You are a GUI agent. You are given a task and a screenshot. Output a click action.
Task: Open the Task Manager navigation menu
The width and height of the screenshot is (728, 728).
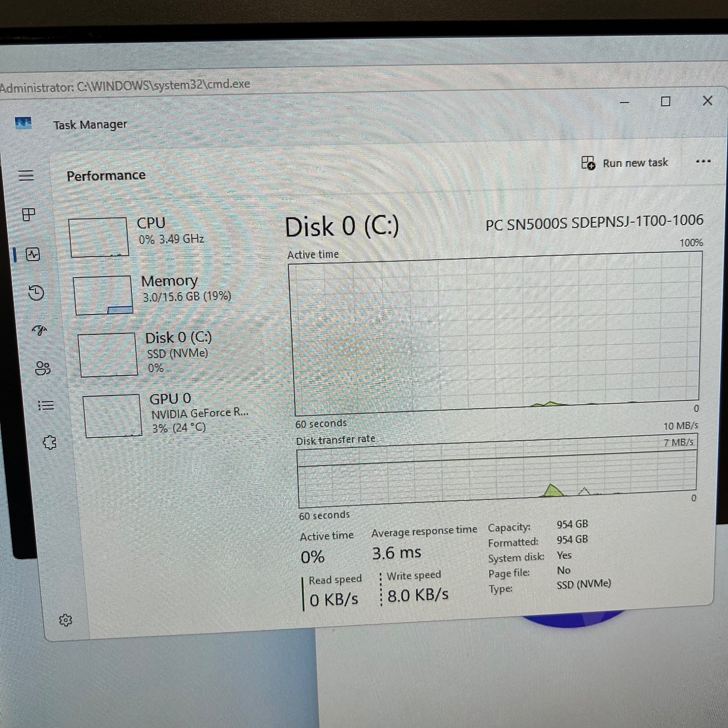click(x=26, y=176)
